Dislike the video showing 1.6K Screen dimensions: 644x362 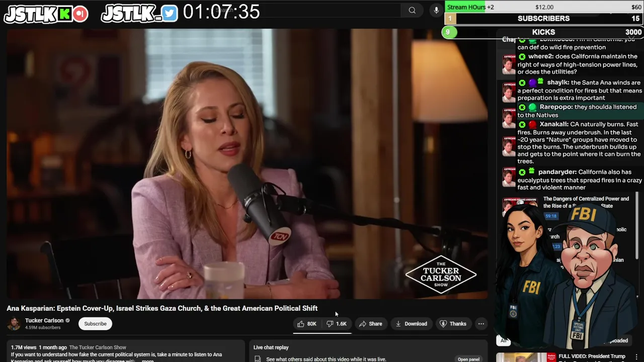(x=337, y=324)
